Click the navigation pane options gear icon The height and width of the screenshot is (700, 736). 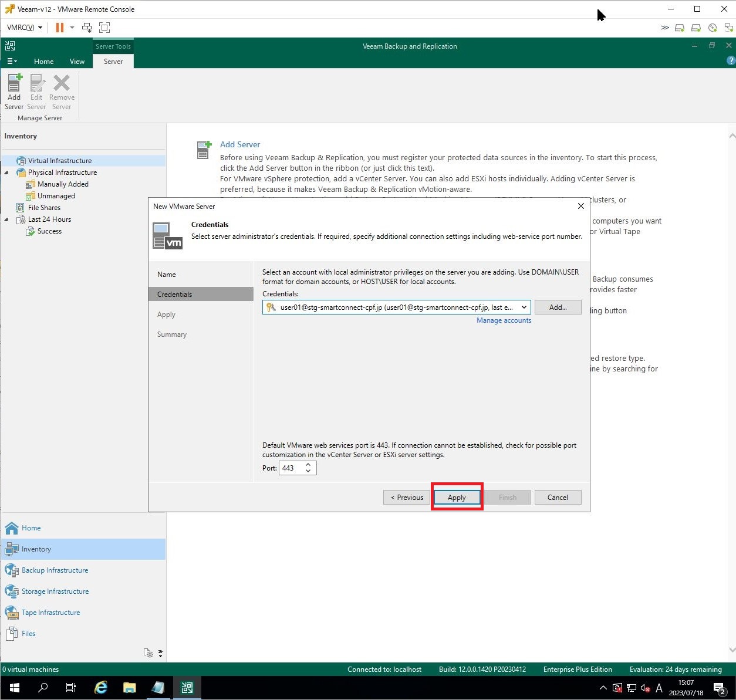[x=148, y=653]
